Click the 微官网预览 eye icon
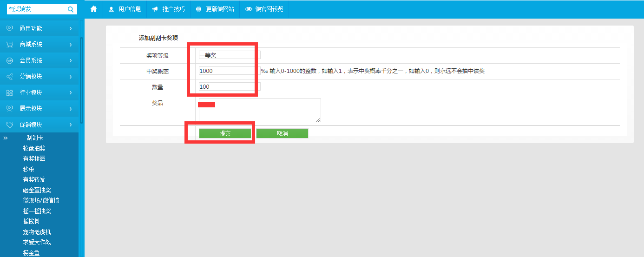The image size is (644, 257). pyautogui.click(x=249, y=9)
